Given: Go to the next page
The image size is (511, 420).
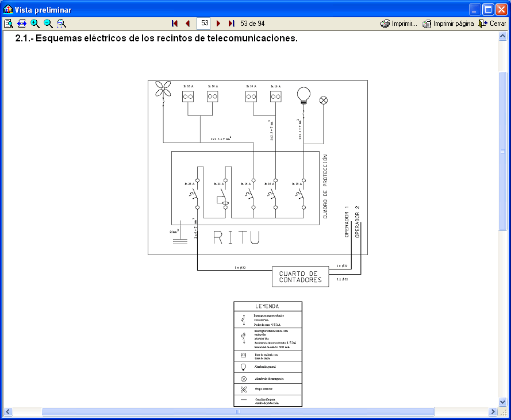Looking at the screenshot, I should [218, 24].
